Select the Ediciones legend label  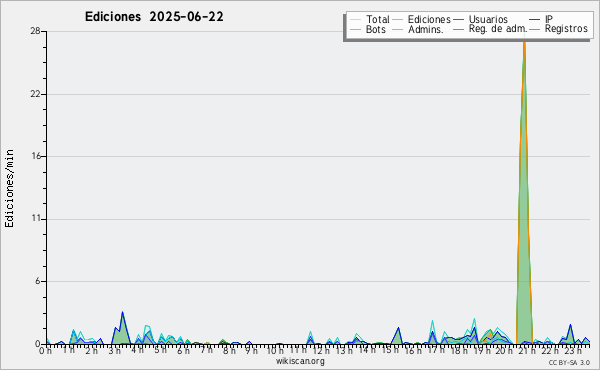tap(429, 19)
